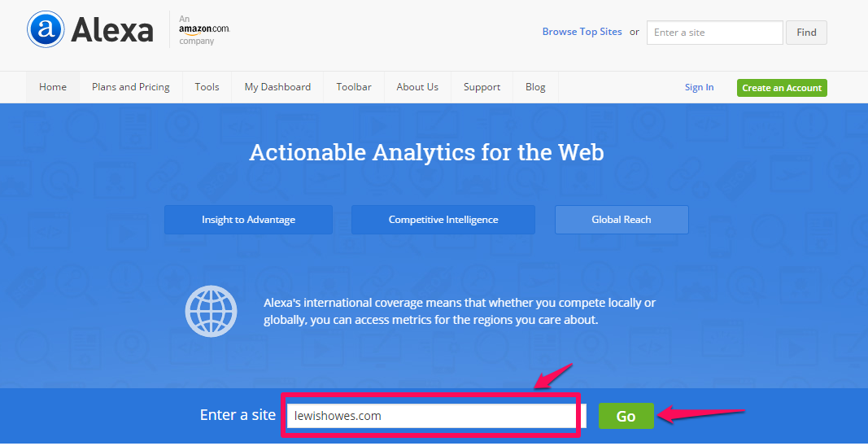
Task: Click the Create an Account button
Action: (x=782, y=88)
